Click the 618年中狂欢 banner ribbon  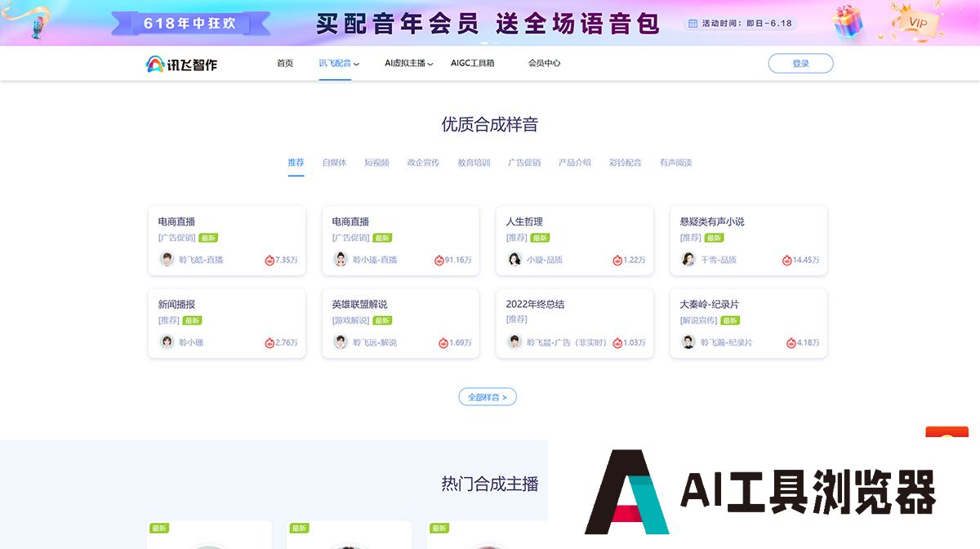click(189, 23)
